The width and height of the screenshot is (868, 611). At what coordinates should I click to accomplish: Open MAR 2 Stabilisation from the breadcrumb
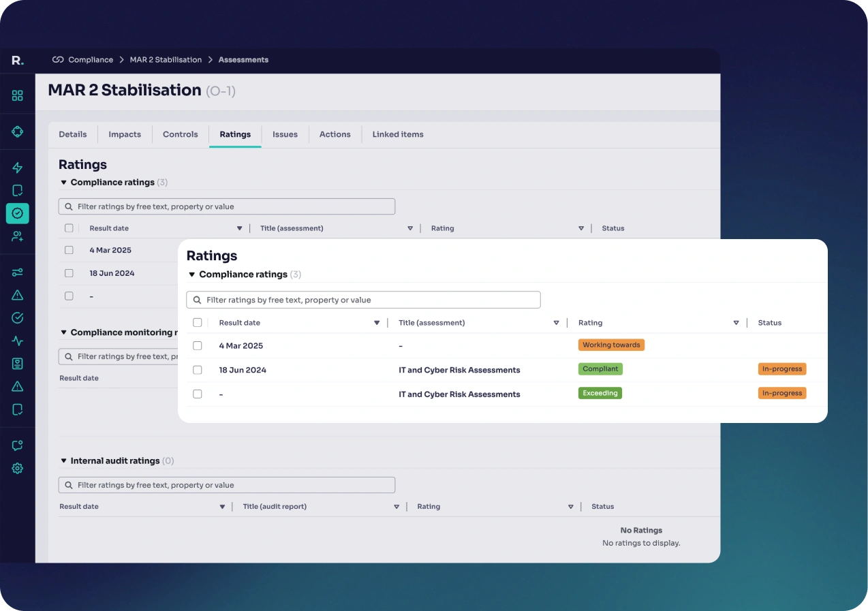pos(166,60)
